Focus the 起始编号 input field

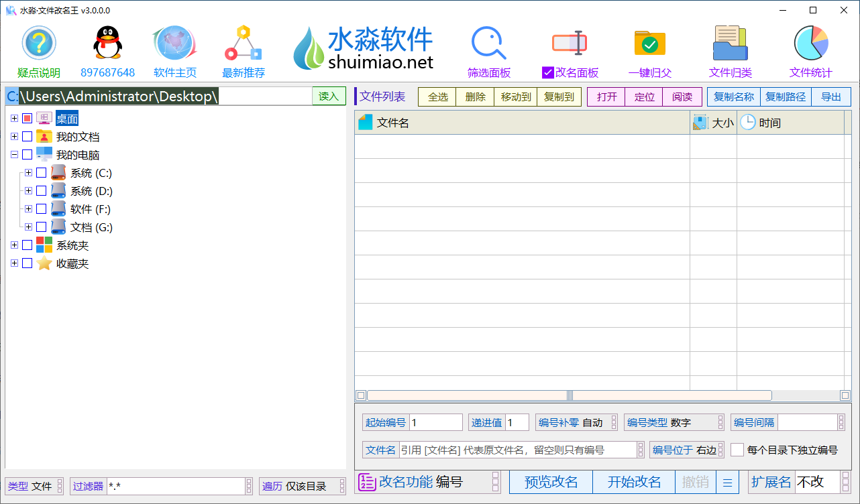[436, 422]
